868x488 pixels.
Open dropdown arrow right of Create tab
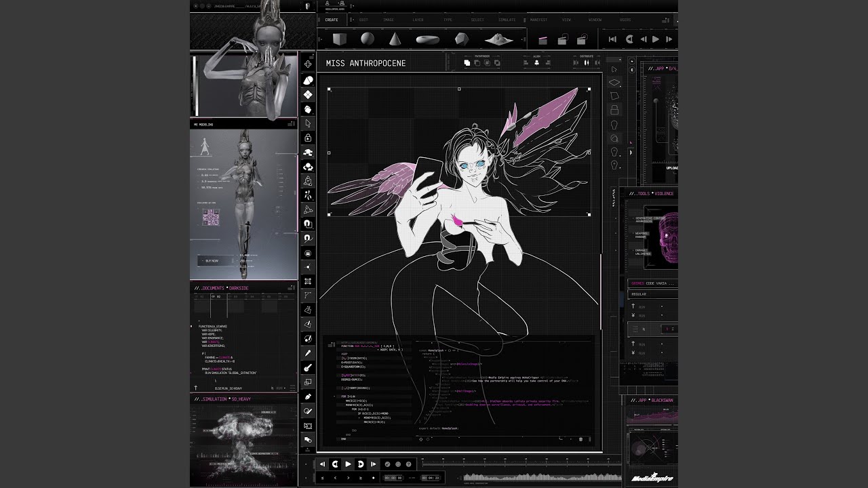(352, 20)
